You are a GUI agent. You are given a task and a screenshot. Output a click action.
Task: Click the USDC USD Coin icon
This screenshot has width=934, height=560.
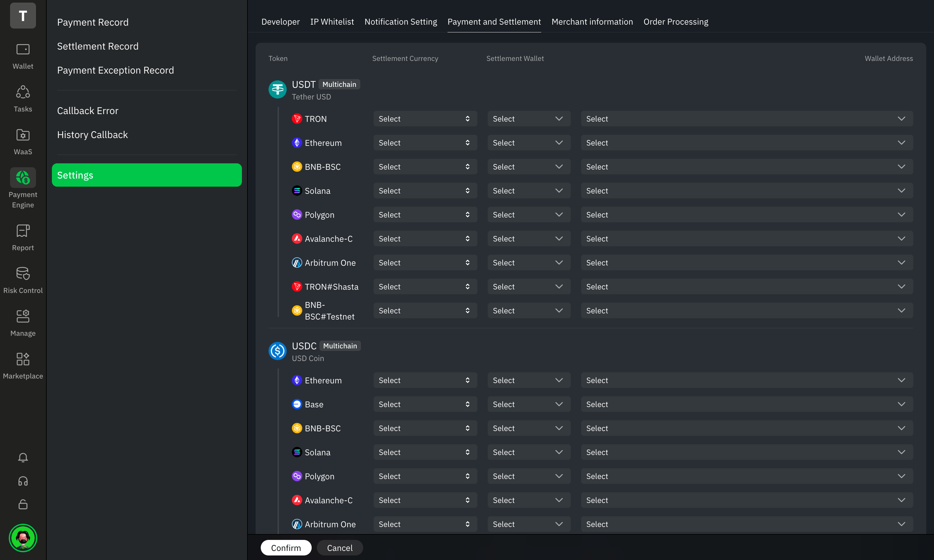pos(278,351)
